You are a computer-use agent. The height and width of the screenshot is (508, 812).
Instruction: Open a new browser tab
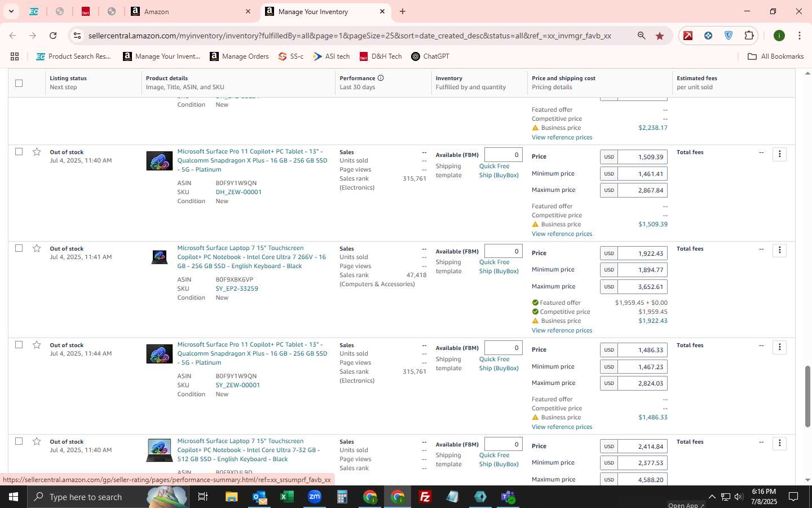click(x=403, y=11)
